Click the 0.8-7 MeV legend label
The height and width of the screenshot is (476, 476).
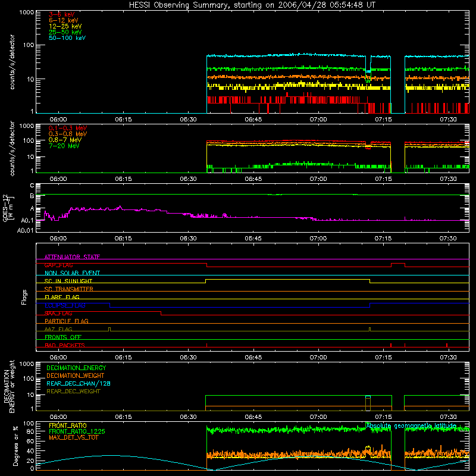pos(65,140)
